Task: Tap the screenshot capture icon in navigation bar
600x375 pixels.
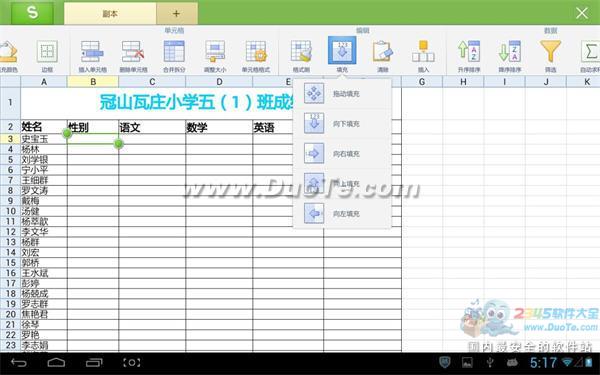Action: pyautogui.click(x=132, y=362)
